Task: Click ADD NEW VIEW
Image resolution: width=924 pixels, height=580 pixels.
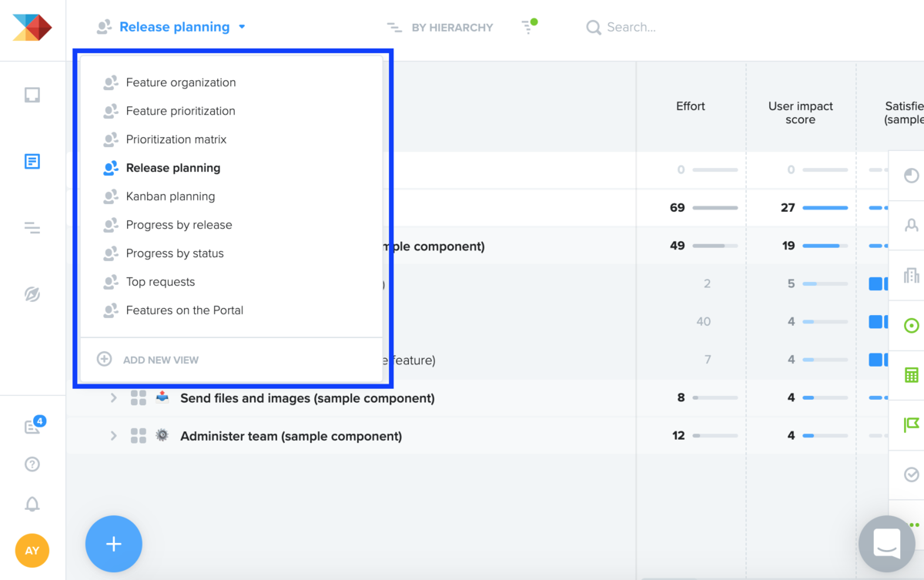Action: click(161, 360)
